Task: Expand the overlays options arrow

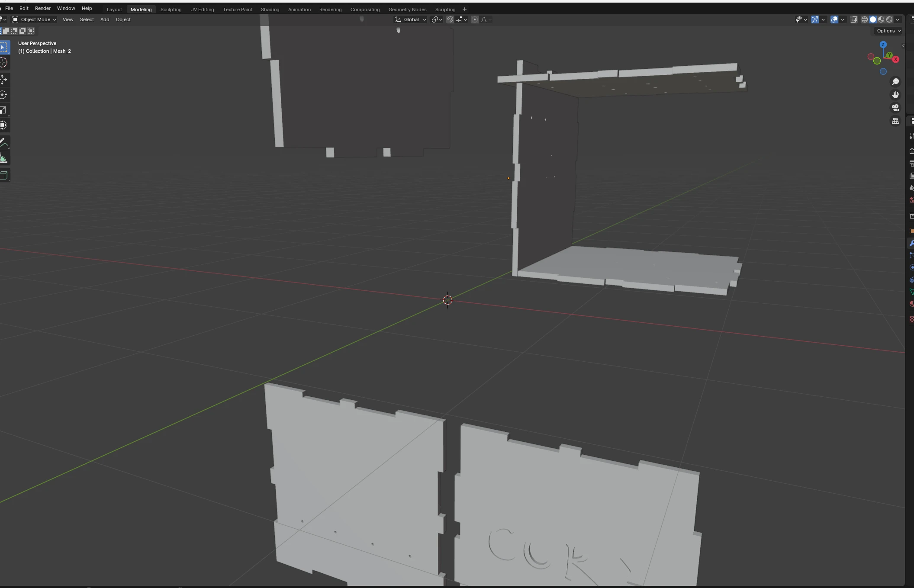Action: [843, 19]
